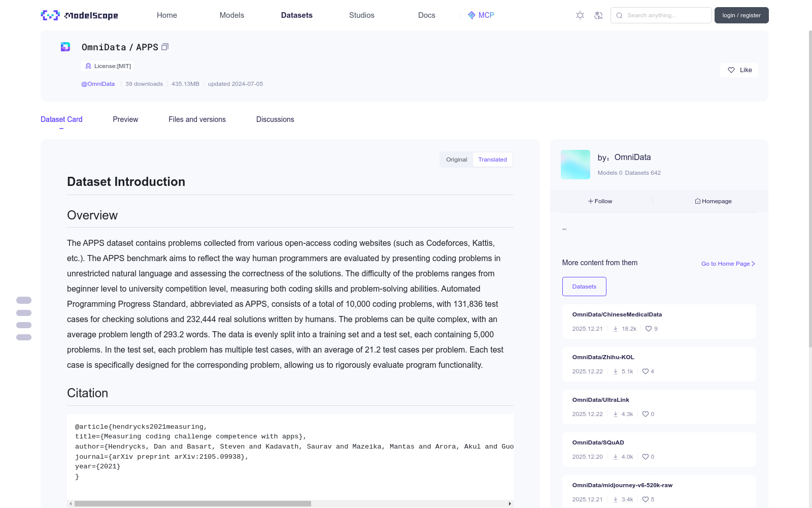Switch to Translated text view
Viewport: 812px width, 508px height.
point(492,160)
